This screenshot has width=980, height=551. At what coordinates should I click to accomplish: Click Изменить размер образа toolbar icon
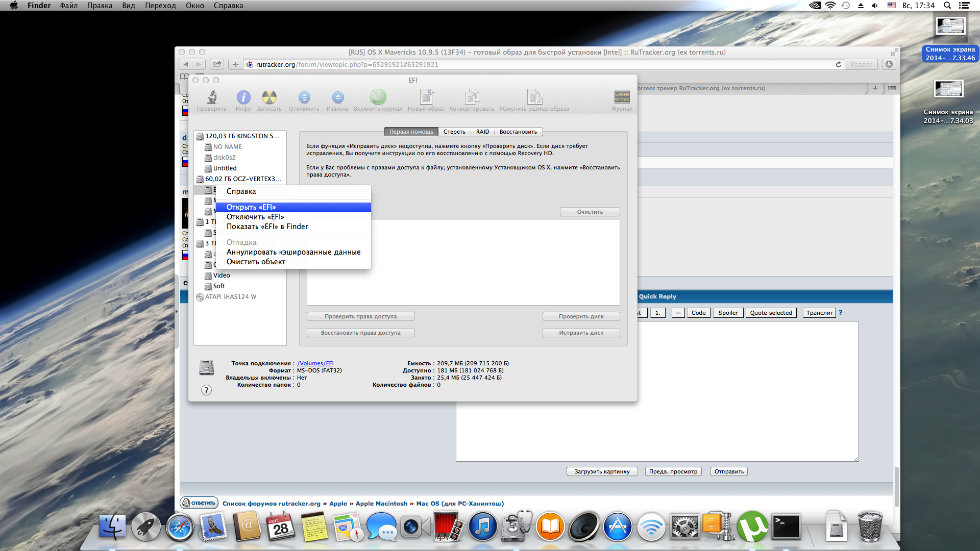tap(534, 97)
